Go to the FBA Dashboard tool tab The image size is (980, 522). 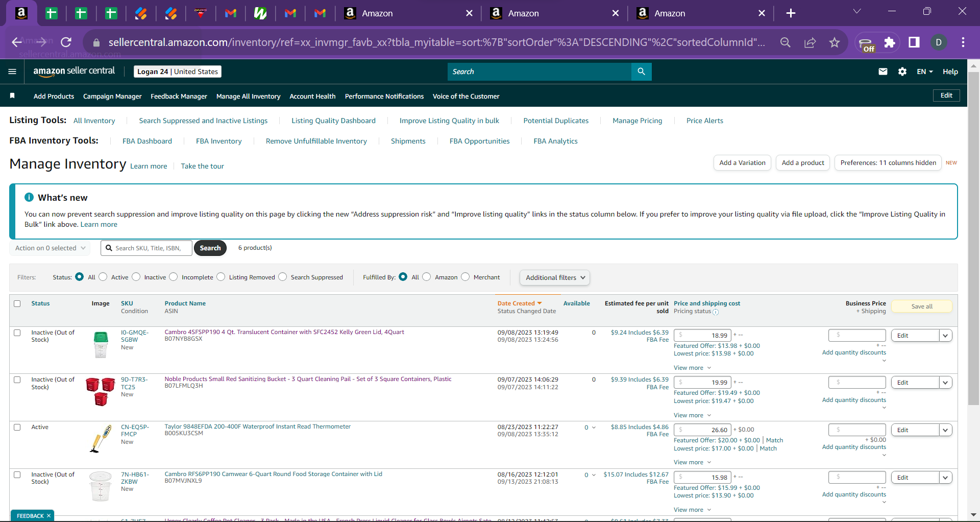(147, 141)
